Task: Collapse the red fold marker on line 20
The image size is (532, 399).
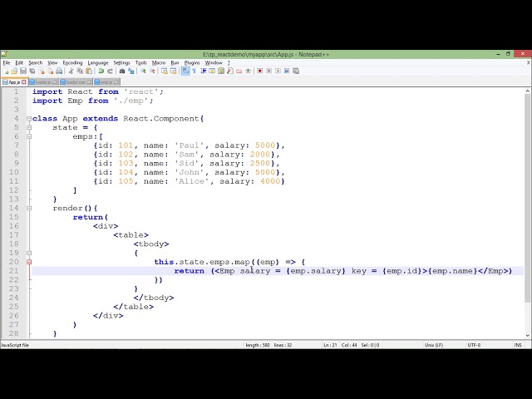Action: pos(28,262)
